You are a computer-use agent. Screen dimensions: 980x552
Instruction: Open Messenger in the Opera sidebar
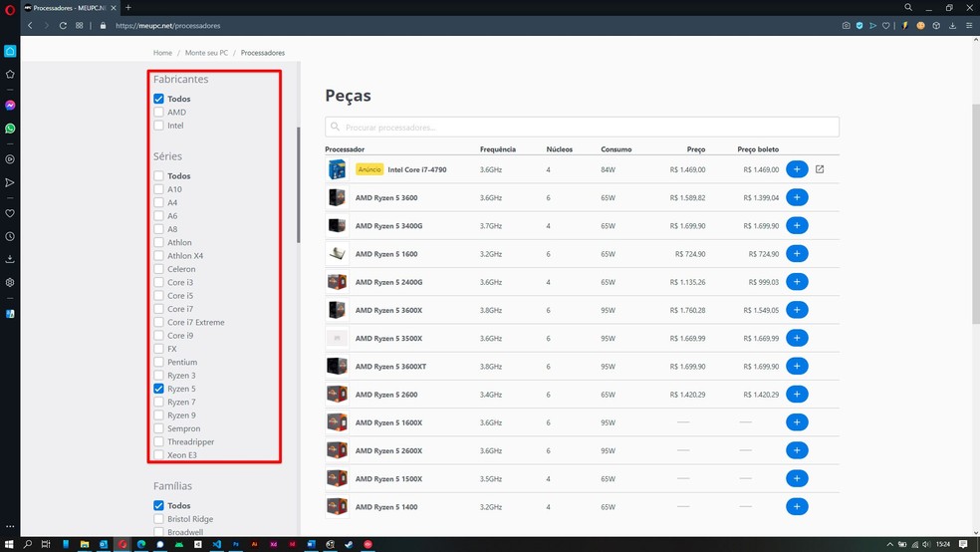[10, 105]
